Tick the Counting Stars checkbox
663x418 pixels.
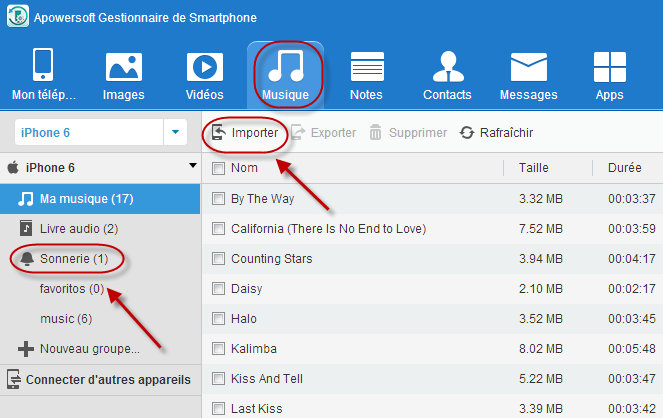(x=218, y=259)
